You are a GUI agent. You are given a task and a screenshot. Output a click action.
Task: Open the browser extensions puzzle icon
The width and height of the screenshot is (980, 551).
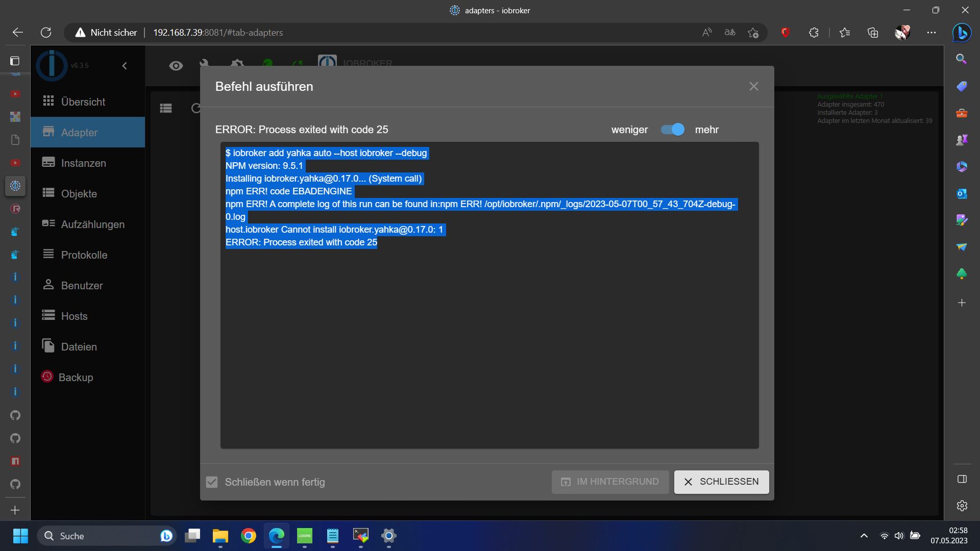point(814,33)
